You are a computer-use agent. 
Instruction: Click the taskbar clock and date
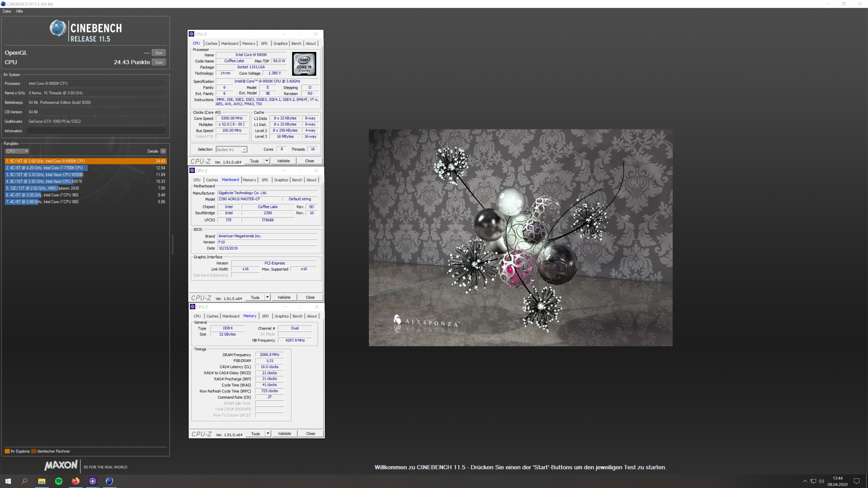point(838,481)
